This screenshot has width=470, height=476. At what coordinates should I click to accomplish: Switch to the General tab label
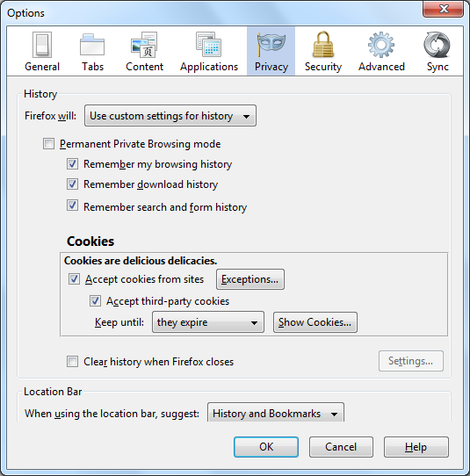click(42, 67)
